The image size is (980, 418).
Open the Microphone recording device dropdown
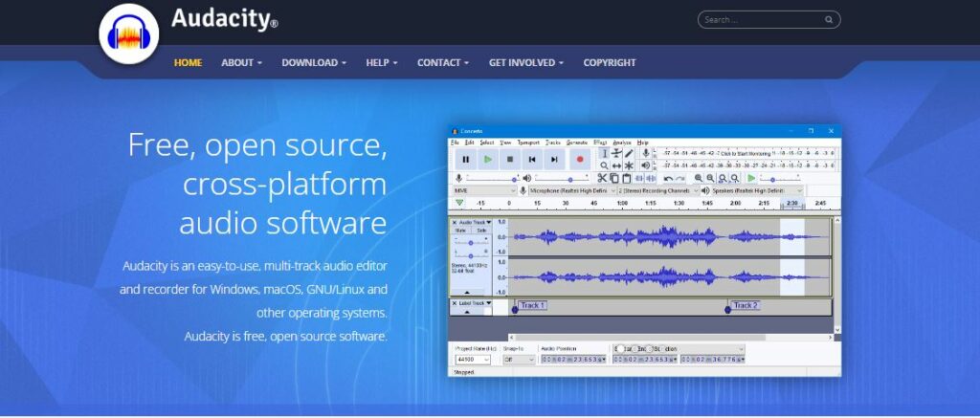(573, 190)
